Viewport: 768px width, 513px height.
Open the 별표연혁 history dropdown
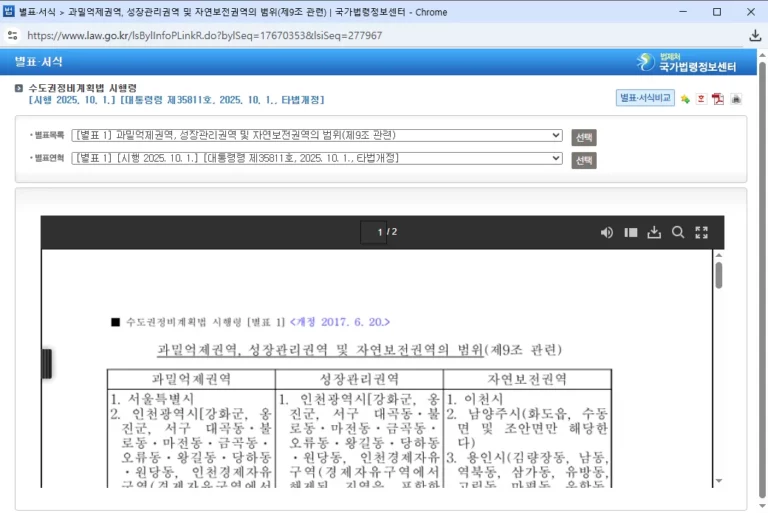[317, 158]
